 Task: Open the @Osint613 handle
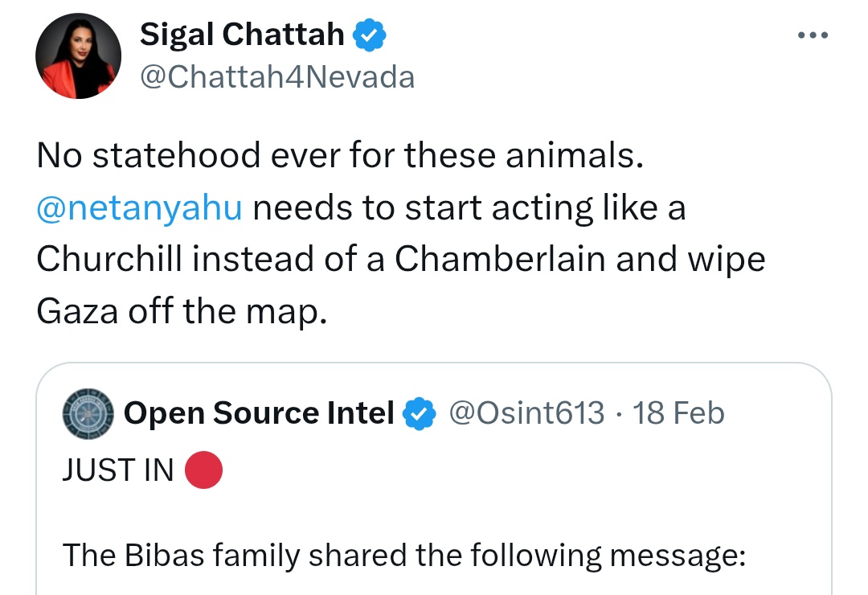point(526,413)
